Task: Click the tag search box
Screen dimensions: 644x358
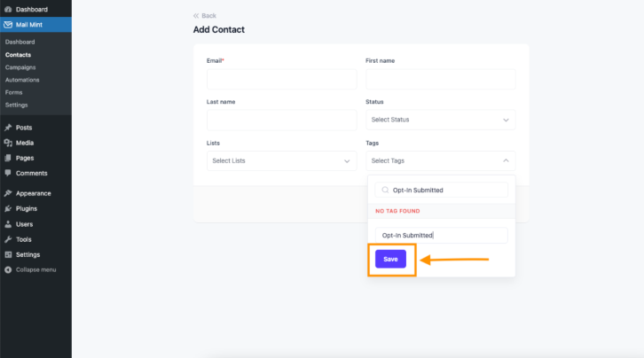Action: point(441,191)
